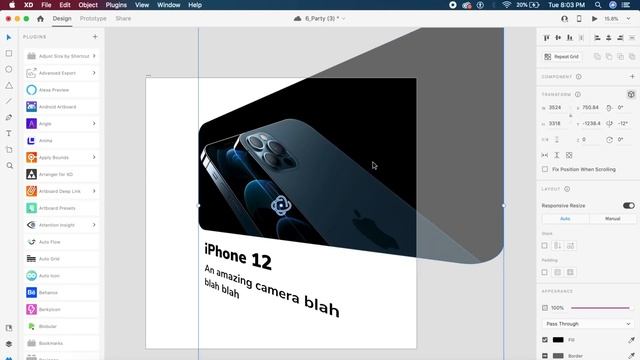Open the Object menu
Image resolution: width=640 pixels, height=360 pixels.
click(x=88, y=5)
